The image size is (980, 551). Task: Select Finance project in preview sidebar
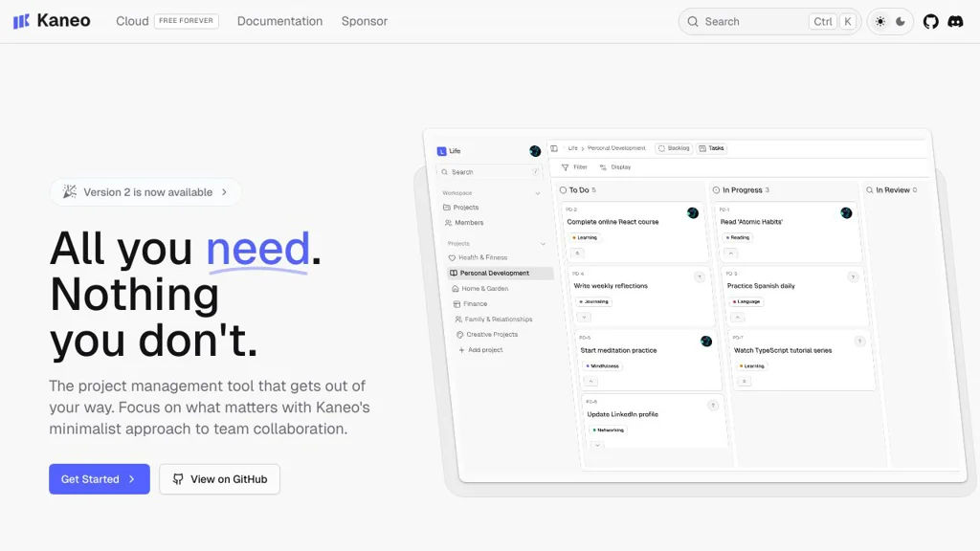coord(470,303)
